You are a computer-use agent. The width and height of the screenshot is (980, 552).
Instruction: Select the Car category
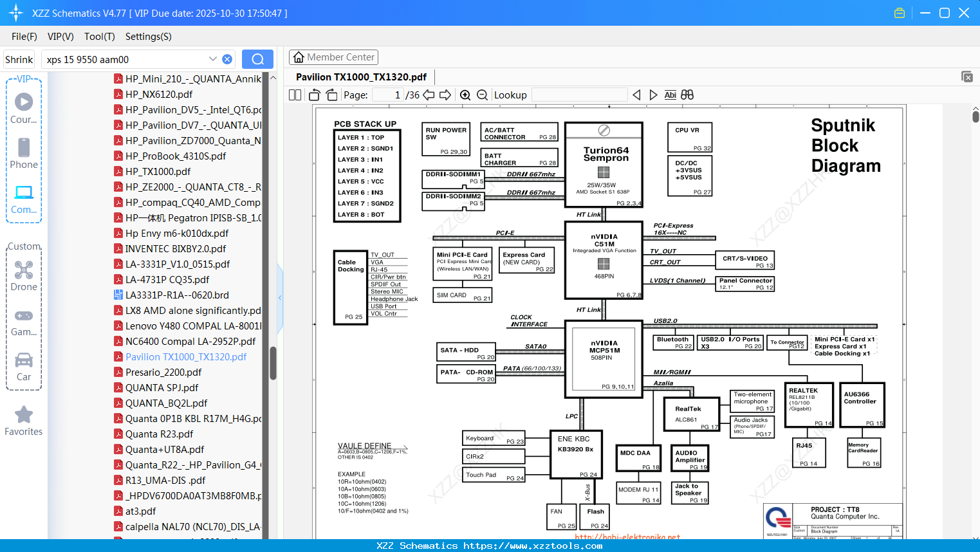point(24,366)
